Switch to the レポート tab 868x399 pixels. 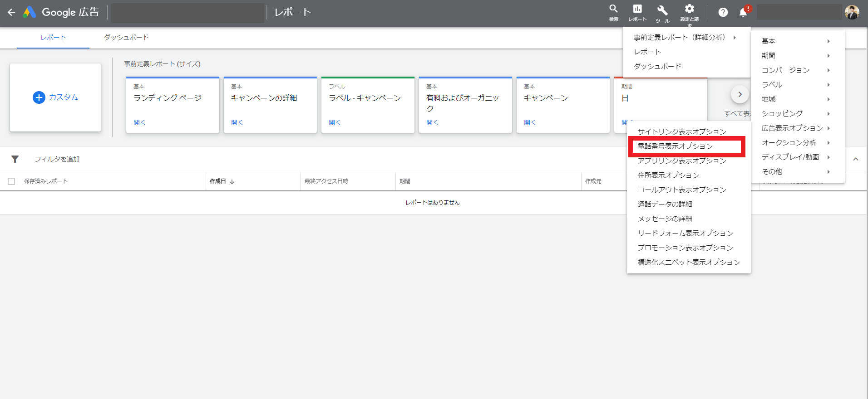click(x=53, y=38)
